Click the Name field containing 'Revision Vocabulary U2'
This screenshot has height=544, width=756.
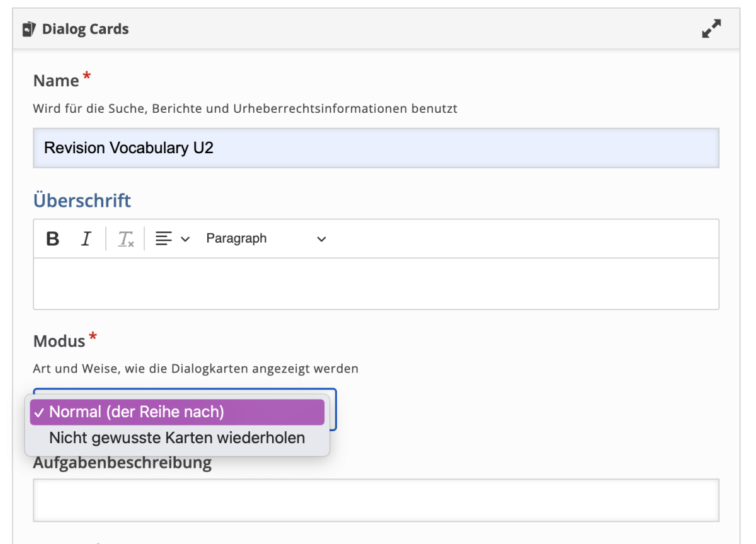[x=375, y=148]
